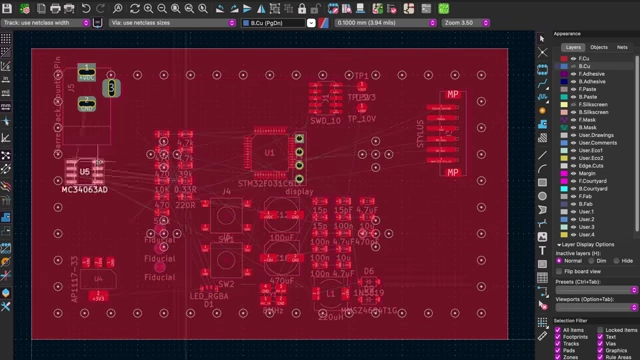Switch to the Objects tab

point(599,47)
